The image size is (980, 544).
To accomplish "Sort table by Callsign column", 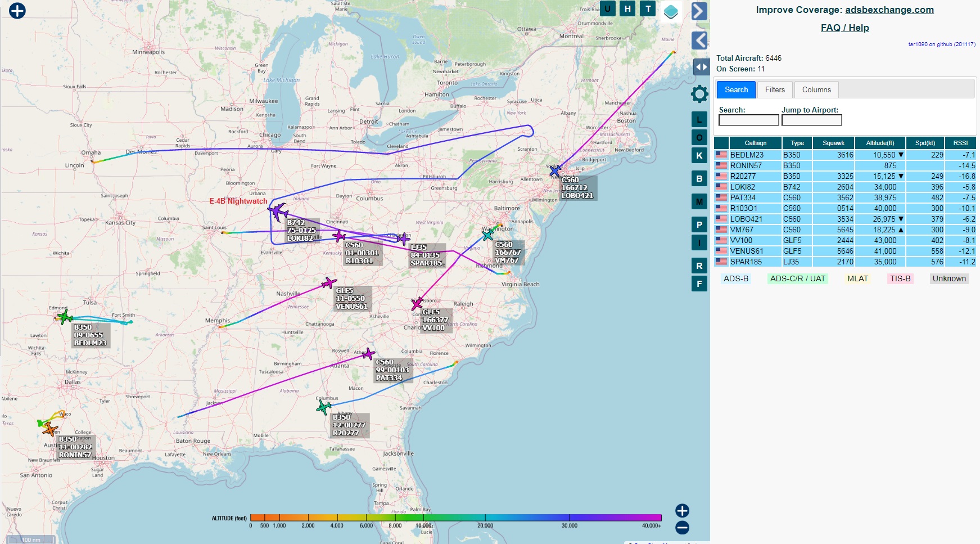I will coord(755,143).
